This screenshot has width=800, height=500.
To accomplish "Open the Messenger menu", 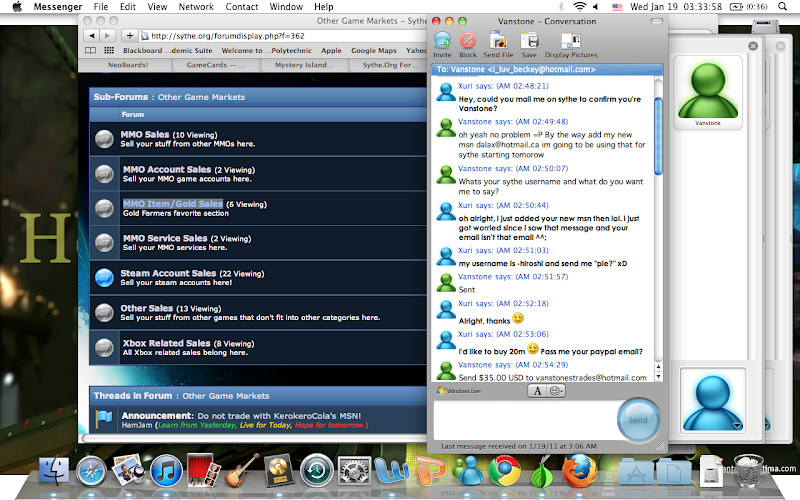I will (58, 7).
